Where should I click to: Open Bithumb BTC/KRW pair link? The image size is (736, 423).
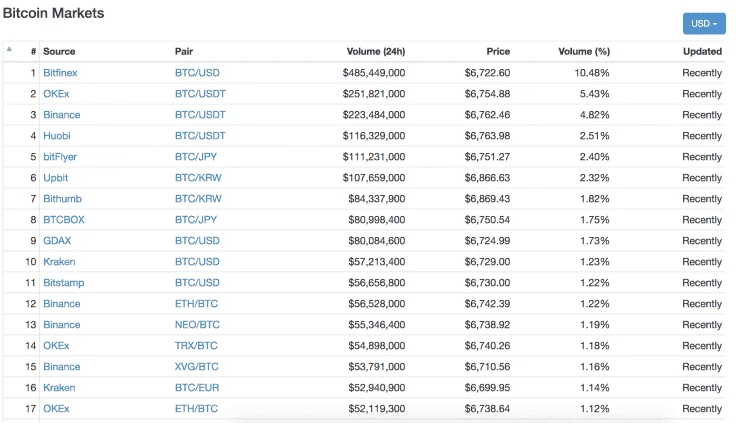198,199
